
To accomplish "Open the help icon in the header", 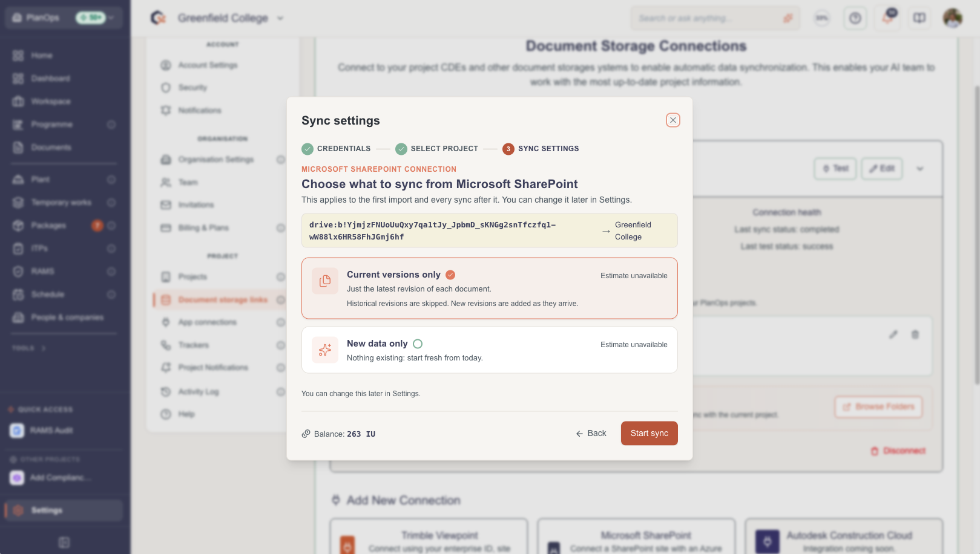I will pyautogui.click(x=855, y=18).
